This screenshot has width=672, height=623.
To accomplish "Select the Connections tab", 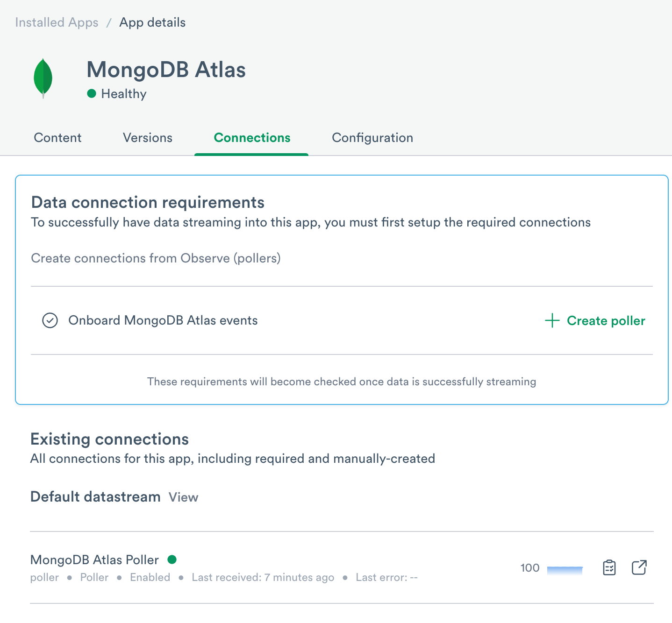I will click(252, 138).
